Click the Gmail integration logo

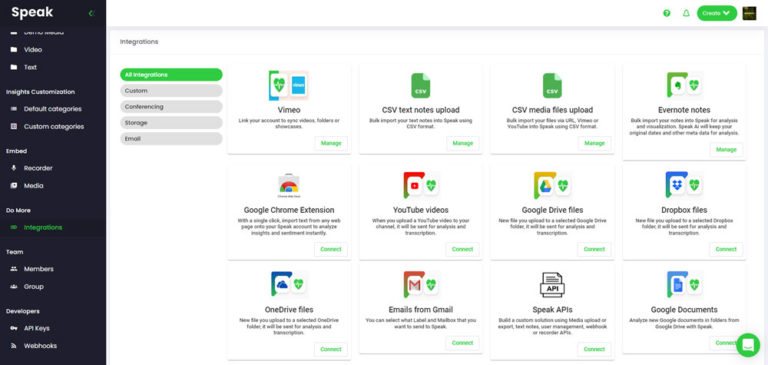[x=421, y=285]
